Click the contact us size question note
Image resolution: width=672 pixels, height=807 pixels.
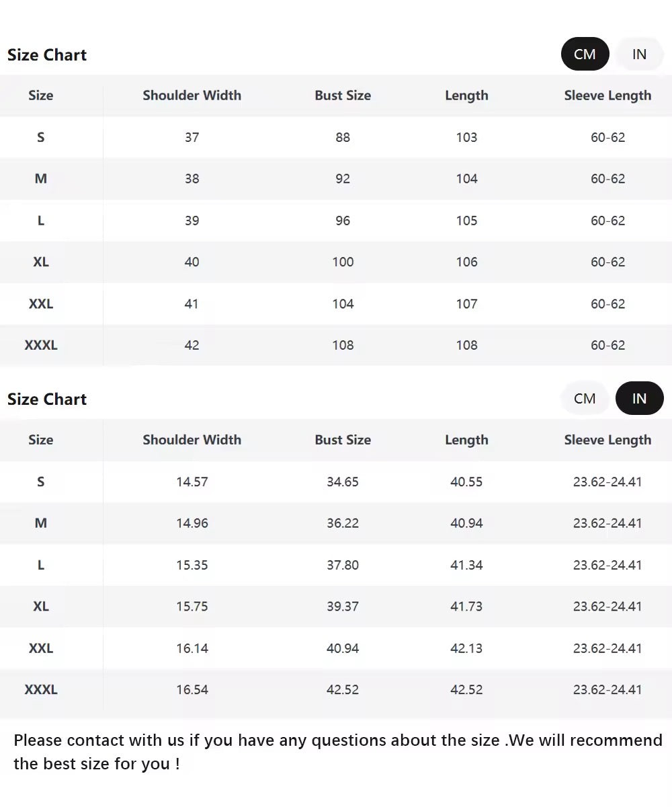(337, 752)
